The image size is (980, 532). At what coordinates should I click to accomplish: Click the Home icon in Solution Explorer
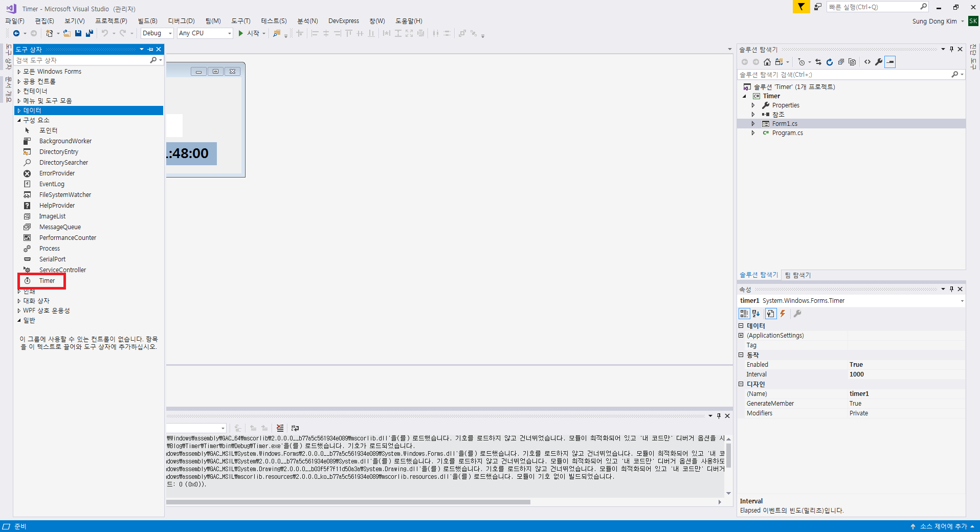click(767, 62)
